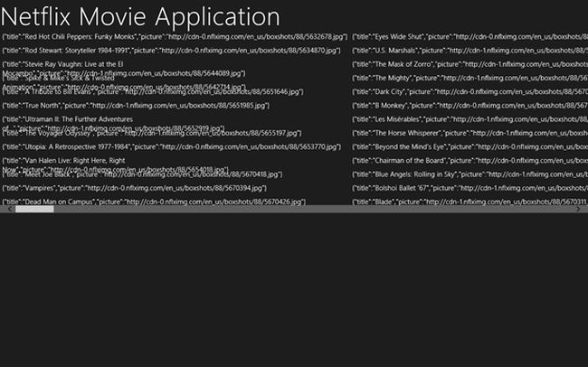Select the U.S. Marshals row
Image resolution: width=588 pixels, height=367 pixels.
469,51
